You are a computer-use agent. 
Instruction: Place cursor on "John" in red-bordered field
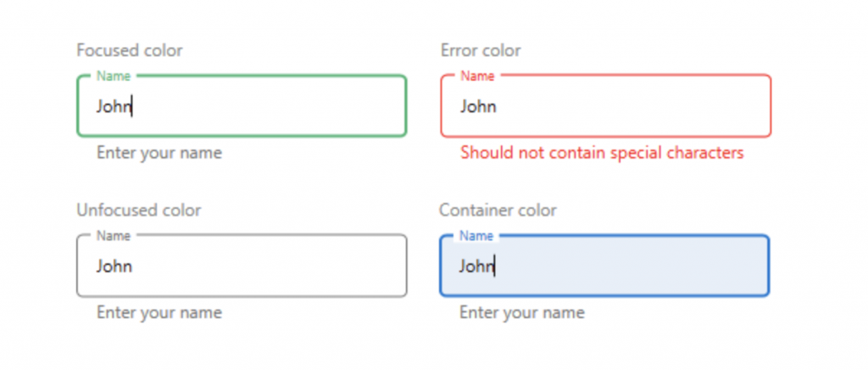point(478,107)
